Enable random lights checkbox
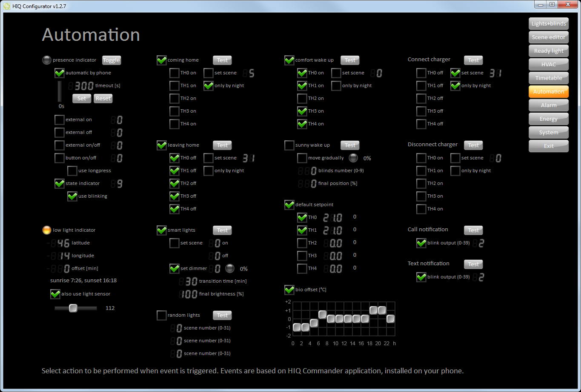This screenshot has width=581, height=392. click(162, 315)
